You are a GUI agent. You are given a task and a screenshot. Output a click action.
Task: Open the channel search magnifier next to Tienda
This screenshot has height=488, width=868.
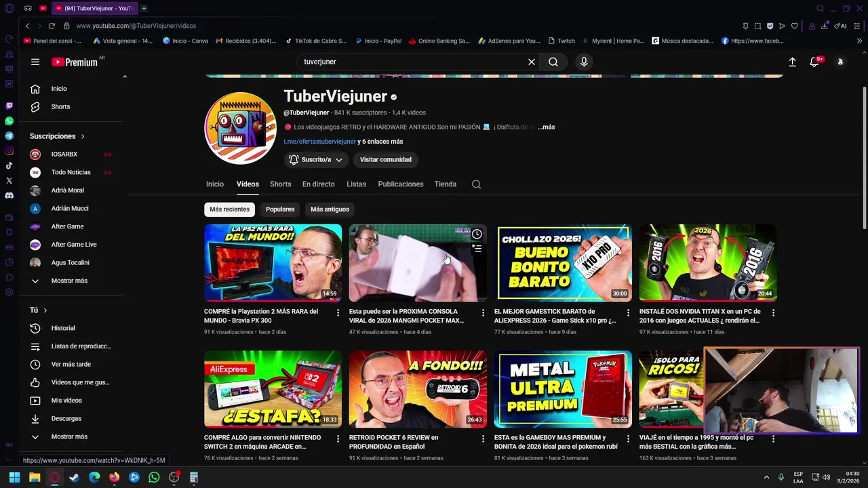tap(476, 184)
